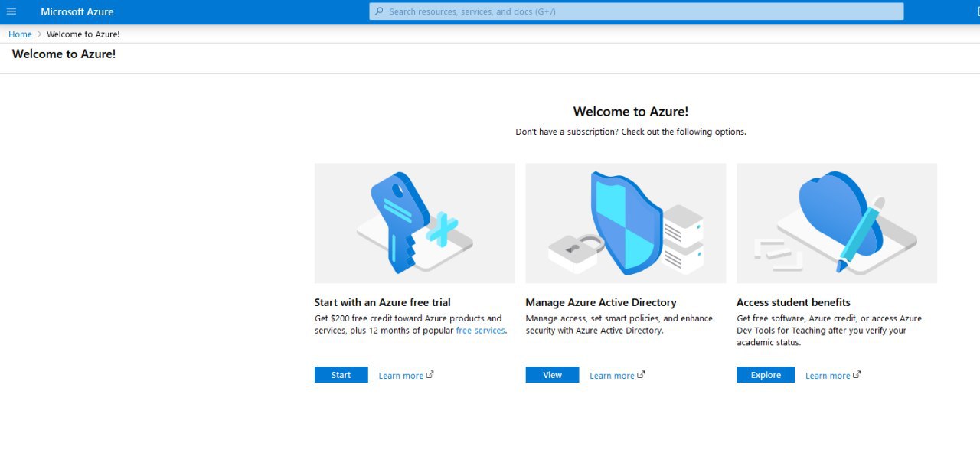The image size is (980, 466).
Task: Click the search magnifier icon
Action: [x=379, y=11]
